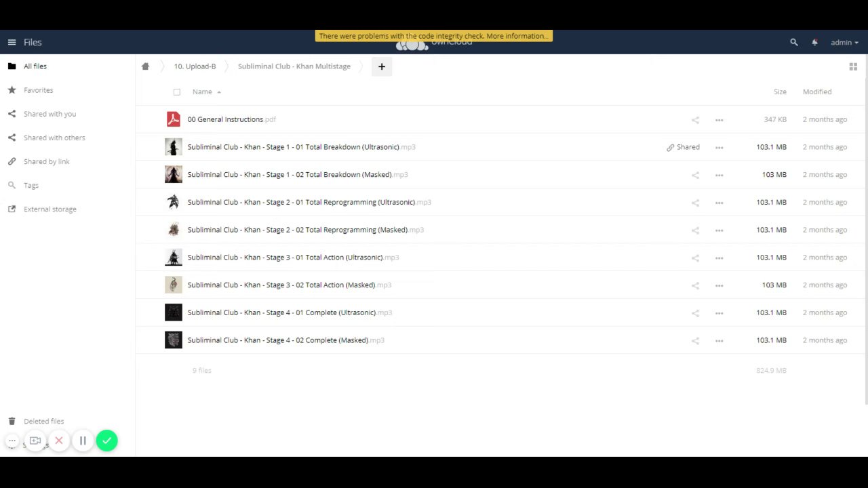Click thumbnail of Stage 3 Total Action (Masked)
Image resolution: width=868 pixels, height=488 pixels.
[174, 285]
